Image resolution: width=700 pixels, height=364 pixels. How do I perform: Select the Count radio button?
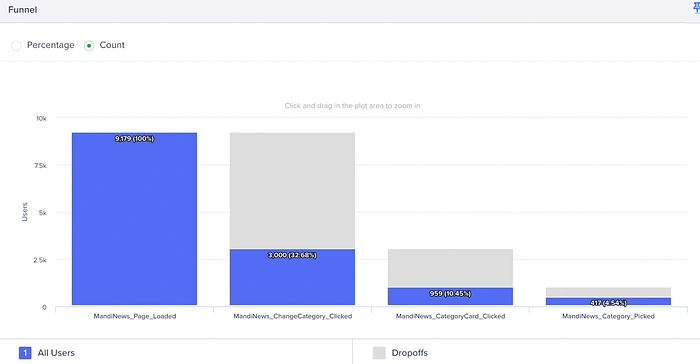coord(89,46)
